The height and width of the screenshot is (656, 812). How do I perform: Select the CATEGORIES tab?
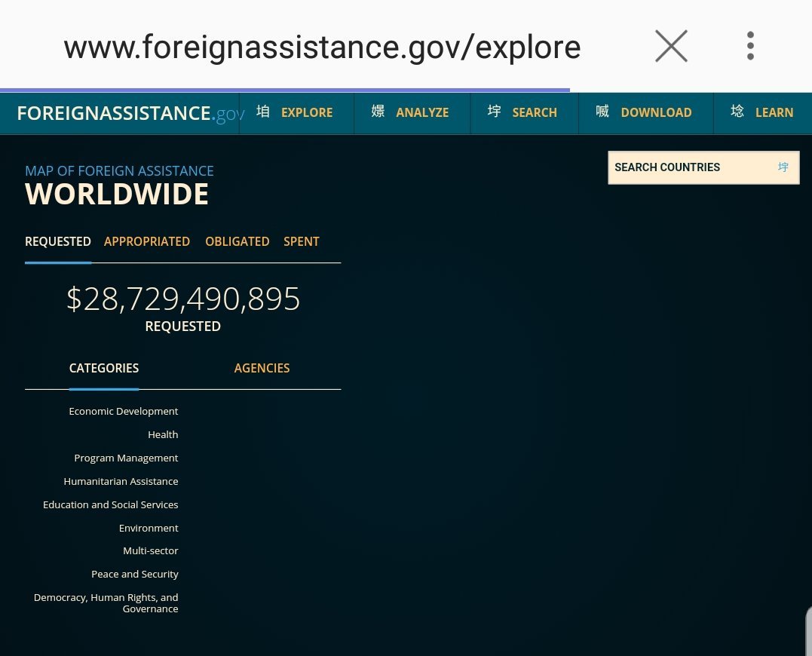tap(104, 368)
